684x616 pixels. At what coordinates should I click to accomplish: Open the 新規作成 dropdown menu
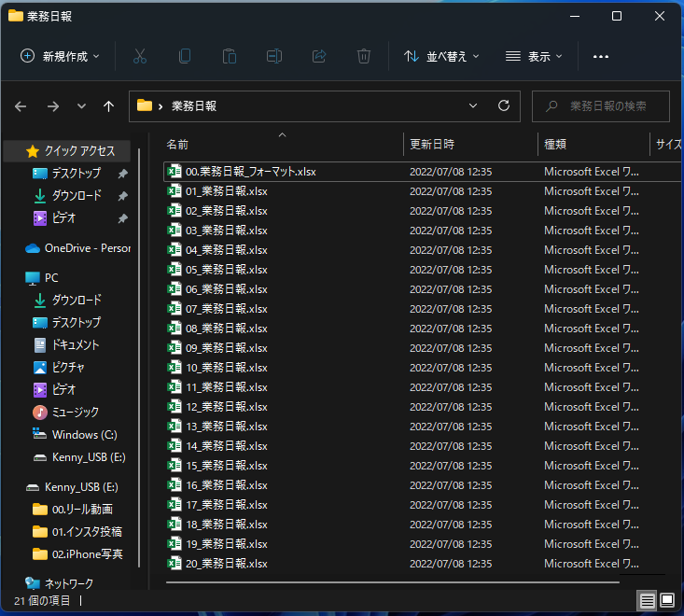(60, 56)
